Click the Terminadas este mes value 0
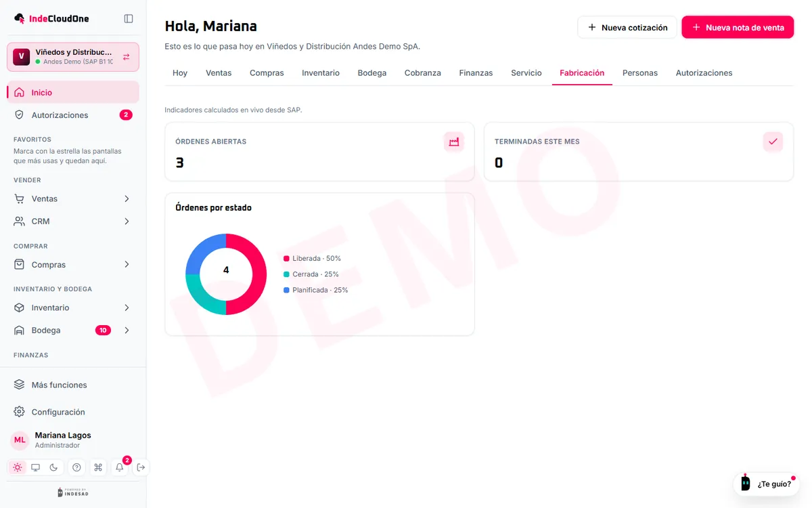Viewport: 812px width, 508px height. pos(499,163)
